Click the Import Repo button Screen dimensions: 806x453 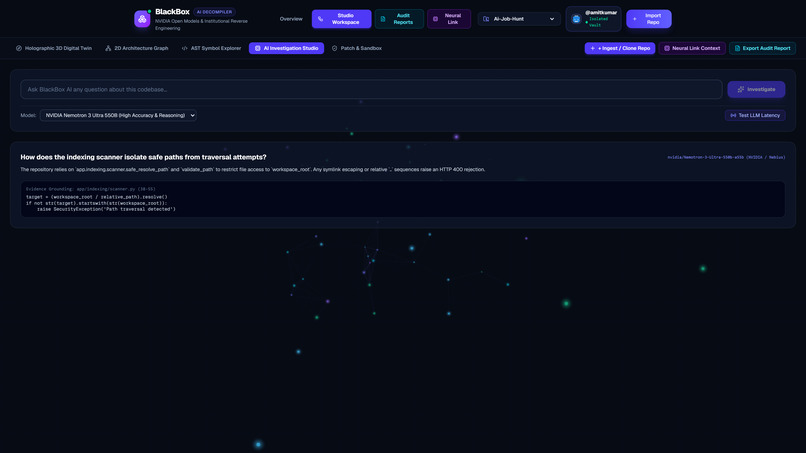click(649, 19)
